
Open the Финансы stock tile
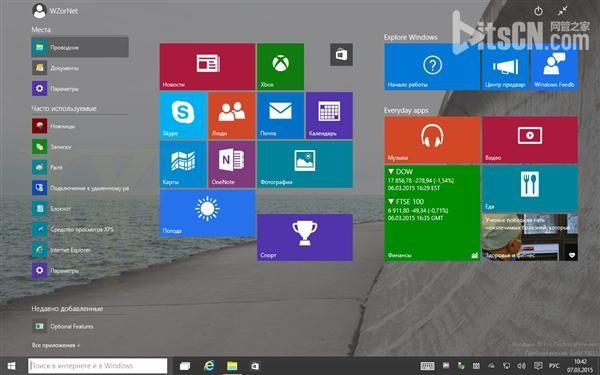432,213
